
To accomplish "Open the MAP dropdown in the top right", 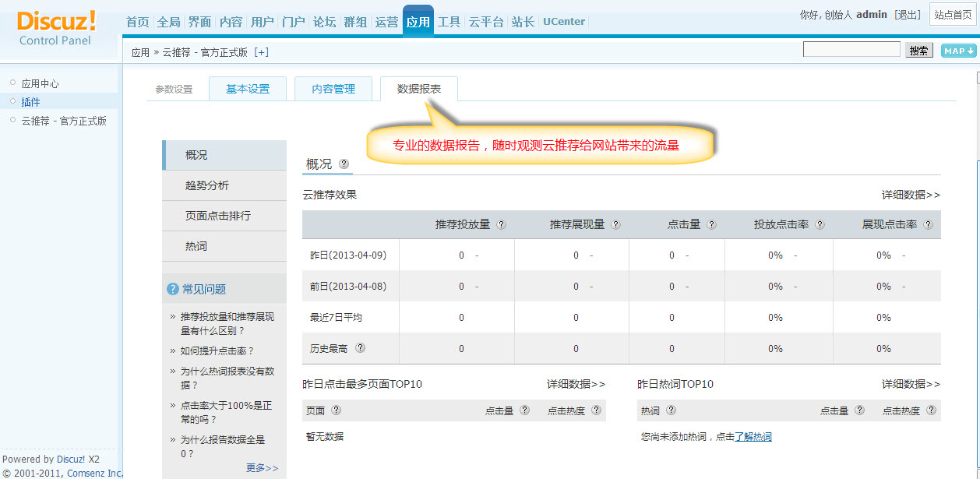I will (957, 49).
